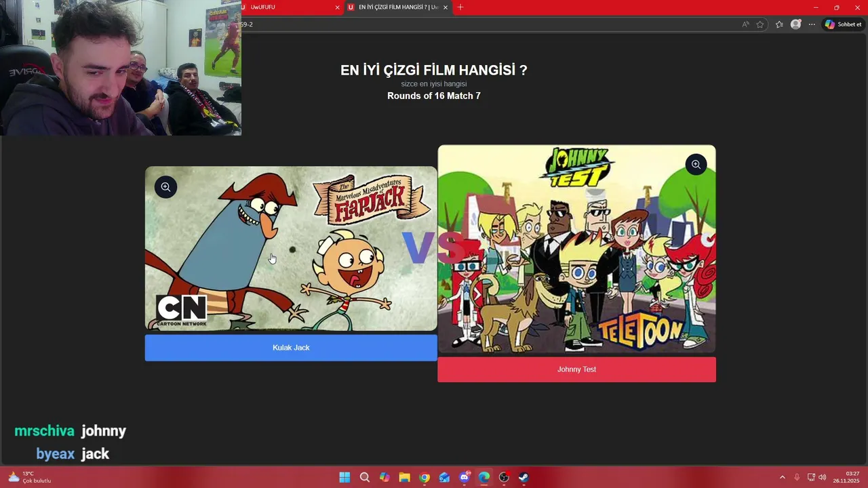Show hidden system tray icons
Screen dimensions: 868x488
point(782,477)
